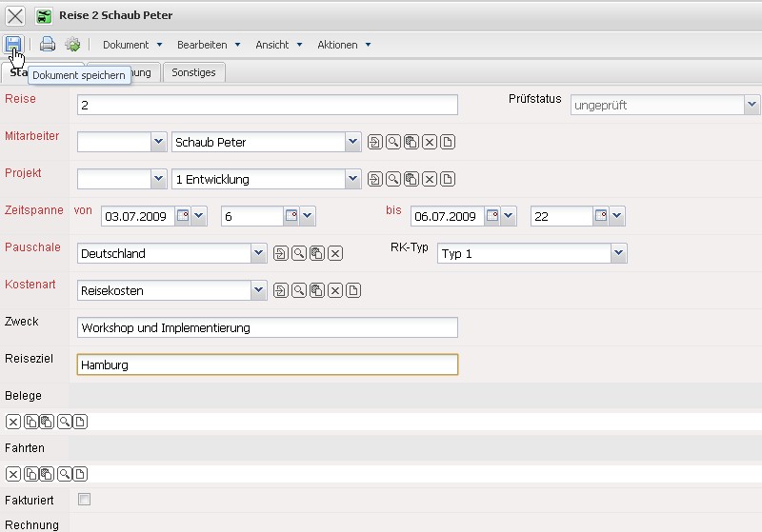
Task: Open the Aktionen menu
Action: click(x=343, y=45)
